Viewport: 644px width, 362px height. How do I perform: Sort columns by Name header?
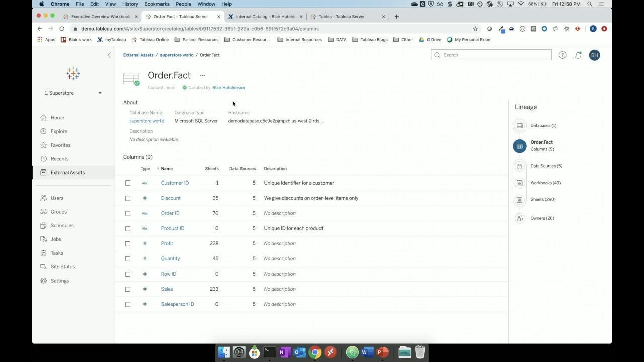tap(166, 169)
